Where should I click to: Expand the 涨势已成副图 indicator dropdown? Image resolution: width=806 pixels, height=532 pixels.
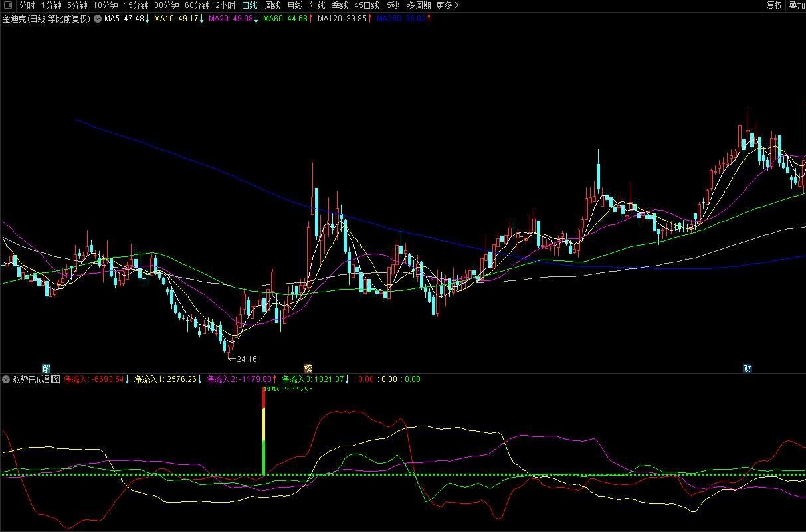tap(6, 379)
